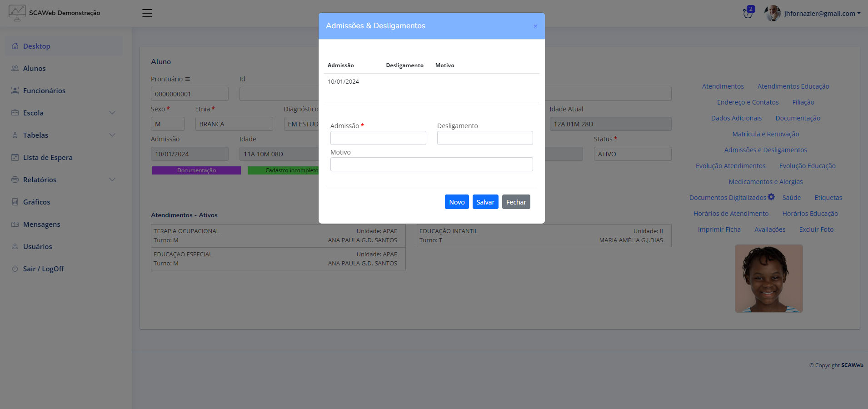Click the user avatar picture in header
Screen dimensions: 868x409
tap(772, 13)
